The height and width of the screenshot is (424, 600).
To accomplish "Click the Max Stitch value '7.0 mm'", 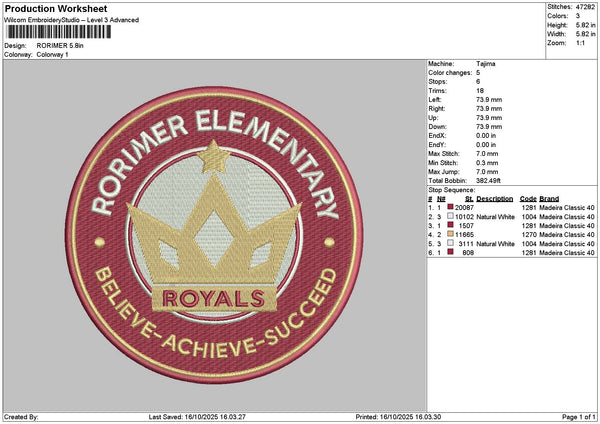I will point(487,154).
